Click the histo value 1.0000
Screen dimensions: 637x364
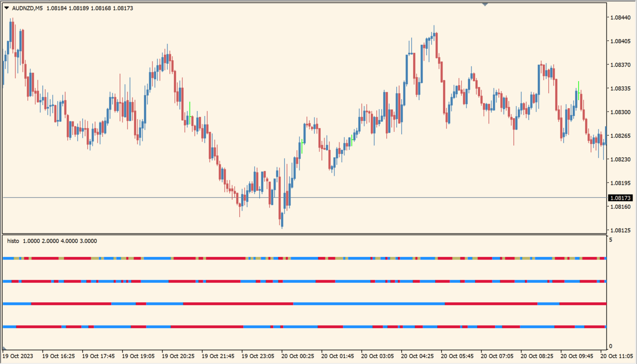click(32, 241)
